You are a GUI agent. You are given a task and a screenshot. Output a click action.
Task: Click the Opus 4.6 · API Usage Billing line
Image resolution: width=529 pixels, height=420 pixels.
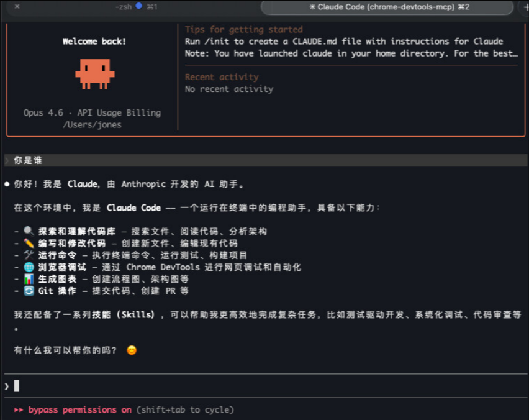[92, 112]
